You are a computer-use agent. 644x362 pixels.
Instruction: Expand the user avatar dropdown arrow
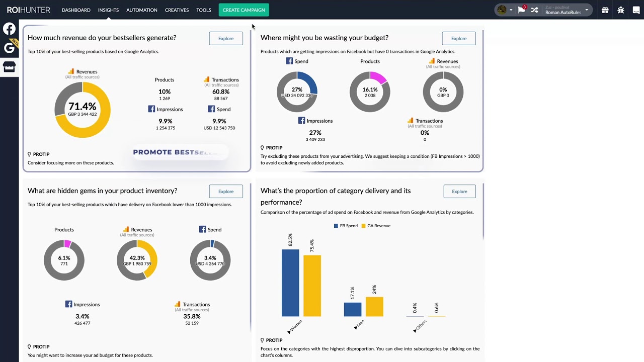pos(511,10)
